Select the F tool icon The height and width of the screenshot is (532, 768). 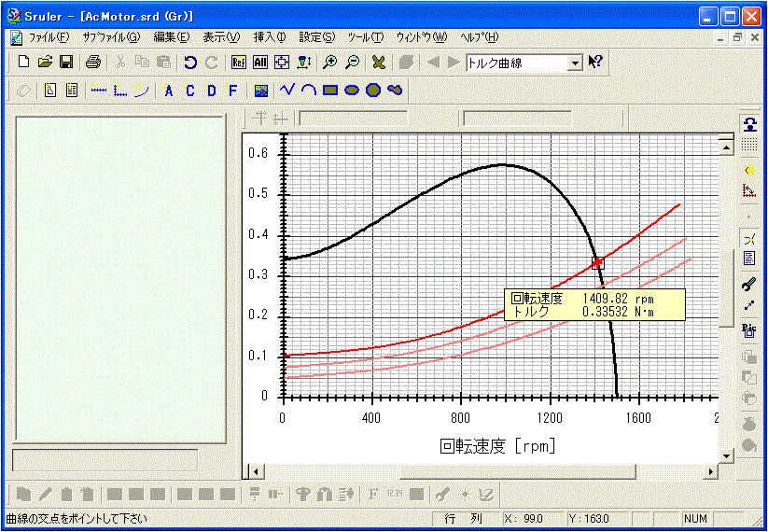click(x=232, y=91)
